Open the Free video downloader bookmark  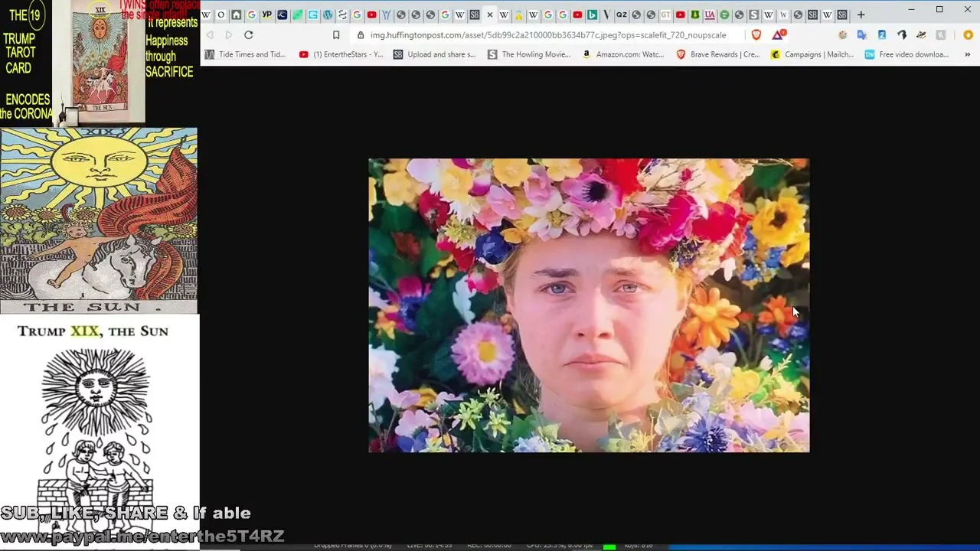pos(906,54)
